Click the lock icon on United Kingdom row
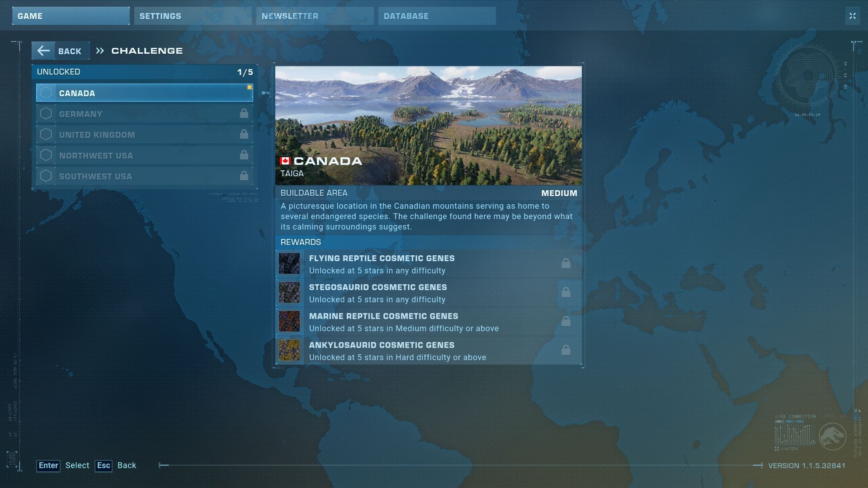This screenshot has height=488, width=868. [244, 134]
